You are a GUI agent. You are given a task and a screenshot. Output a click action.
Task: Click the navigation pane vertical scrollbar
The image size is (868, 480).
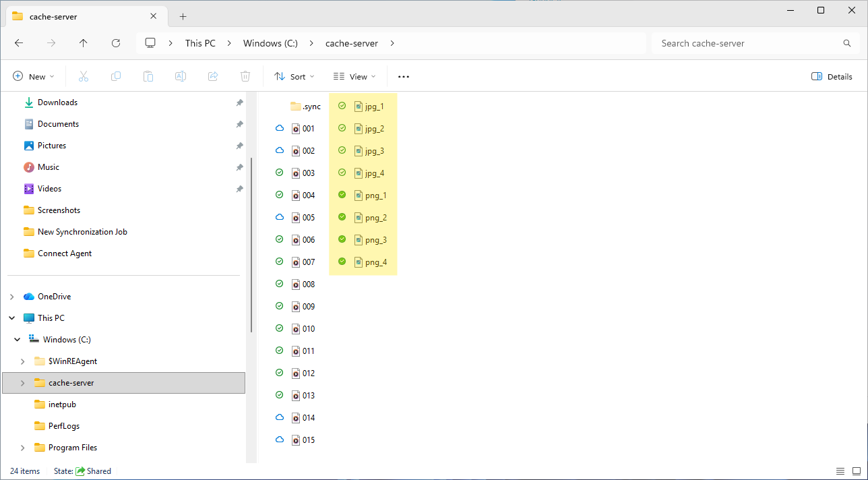[x=251, y=243]
